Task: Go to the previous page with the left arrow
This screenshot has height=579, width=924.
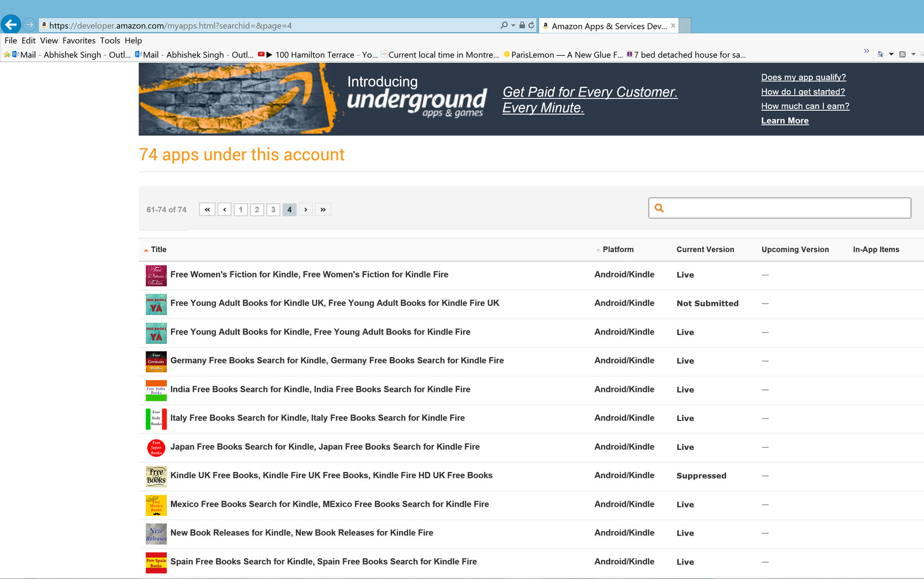Action: click(224, 210)
